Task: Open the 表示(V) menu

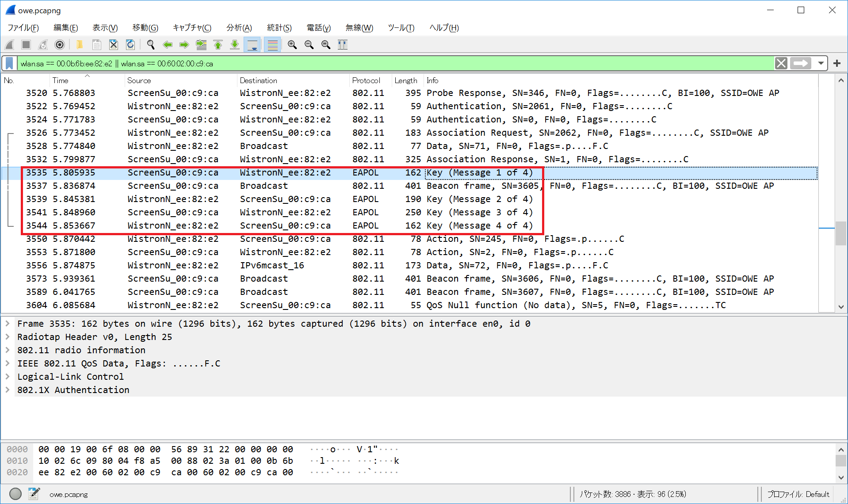Action: 105,28
